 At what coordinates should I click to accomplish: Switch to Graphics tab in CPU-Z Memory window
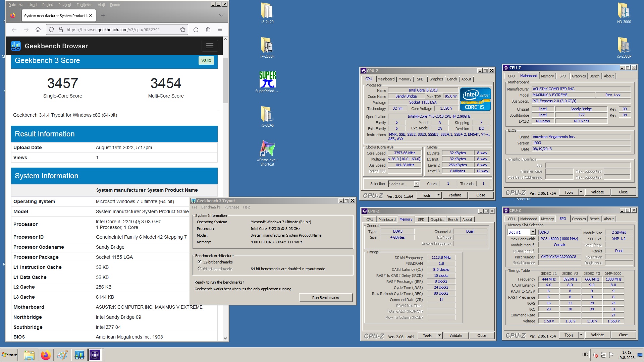click(437, 220)
